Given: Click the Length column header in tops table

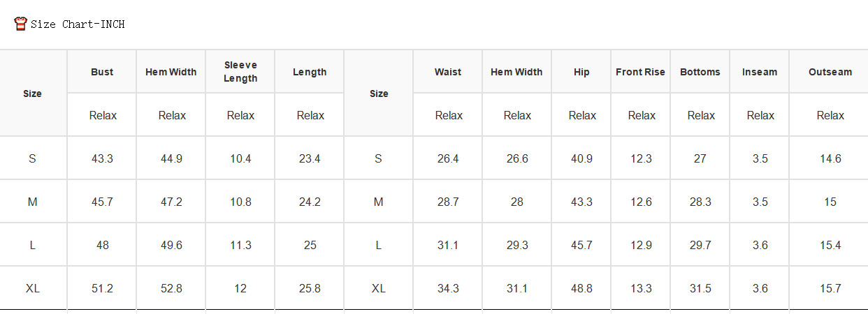Looking at the screenshot, I should 310,72.
